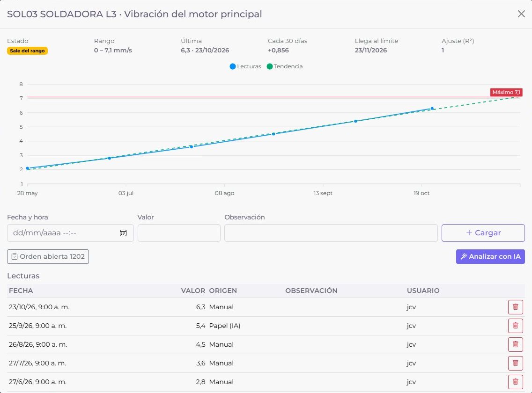The width and height of the screenshot is (532, 393).
Task: Open Orden abierta 1202
Action: point(48,257)
